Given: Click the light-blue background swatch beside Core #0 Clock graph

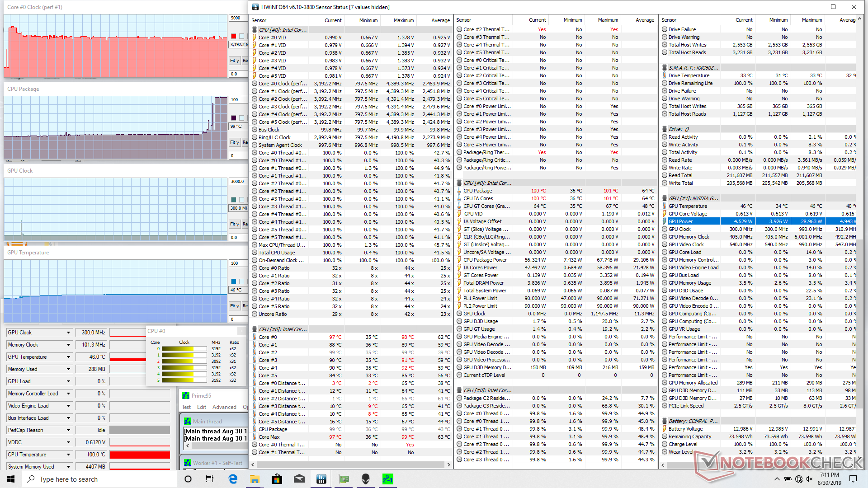Looking at the screenshot, I should (242, 36).
